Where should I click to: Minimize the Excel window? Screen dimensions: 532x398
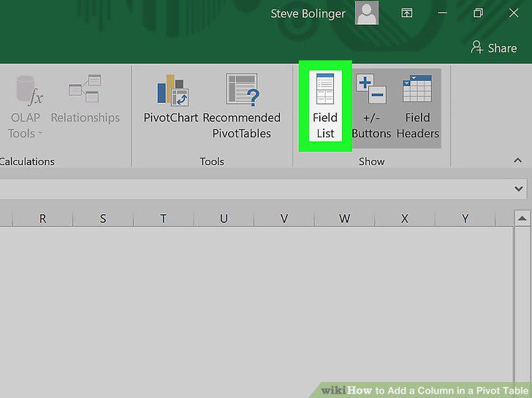442,13
